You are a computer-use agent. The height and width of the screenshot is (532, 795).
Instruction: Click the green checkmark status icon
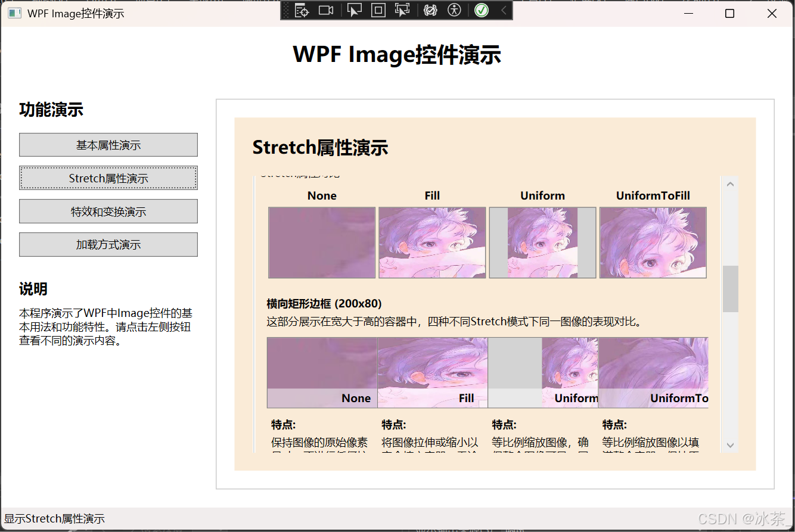482,10
